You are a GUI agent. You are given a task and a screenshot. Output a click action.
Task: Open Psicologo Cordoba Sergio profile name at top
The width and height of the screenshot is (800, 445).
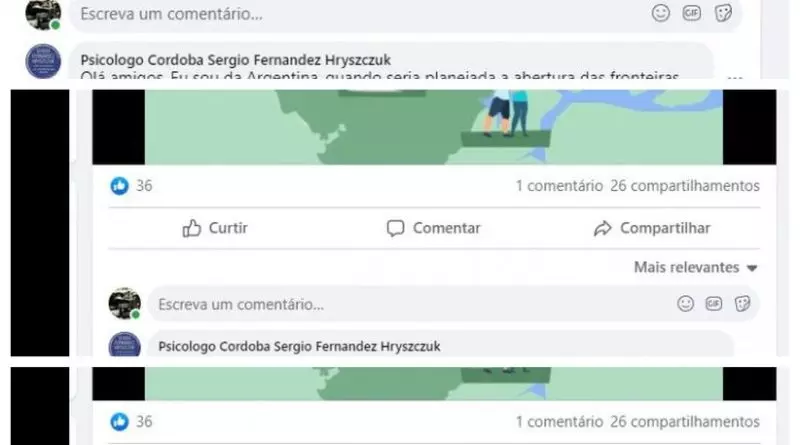[236, 60]
